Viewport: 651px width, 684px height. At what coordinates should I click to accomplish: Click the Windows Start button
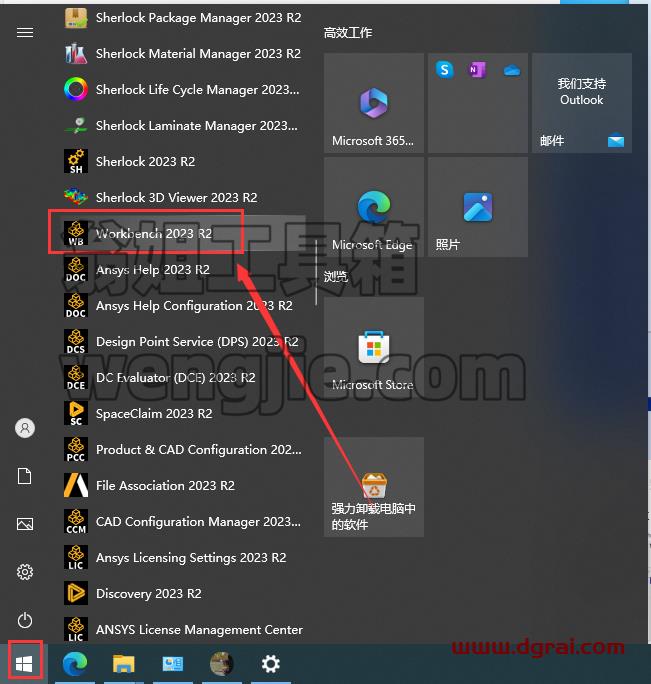(x=25, y=663)
